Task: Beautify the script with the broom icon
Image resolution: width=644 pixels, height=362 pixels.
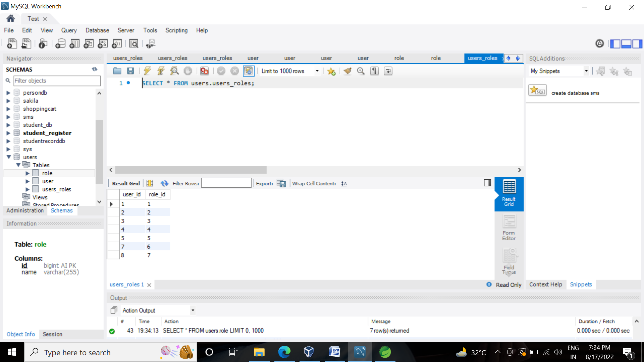Action: [347, 71]
